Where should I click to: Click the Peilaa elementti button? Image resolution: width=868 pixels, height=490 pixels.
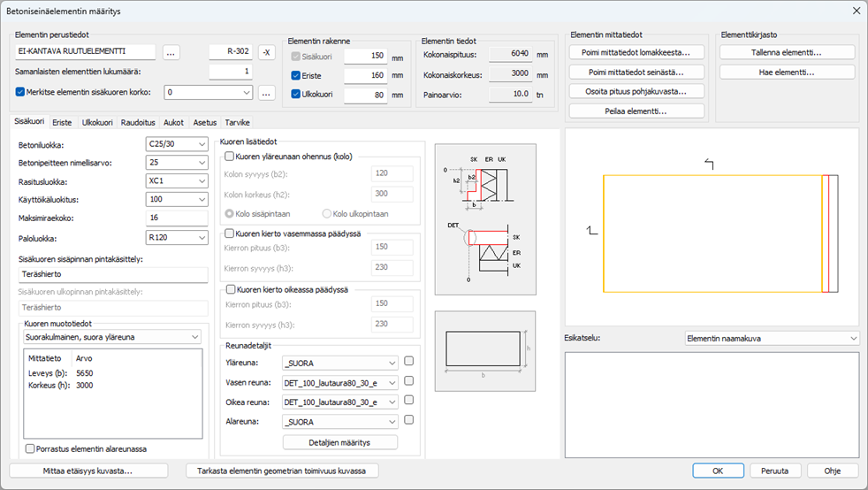coord(636,111)
